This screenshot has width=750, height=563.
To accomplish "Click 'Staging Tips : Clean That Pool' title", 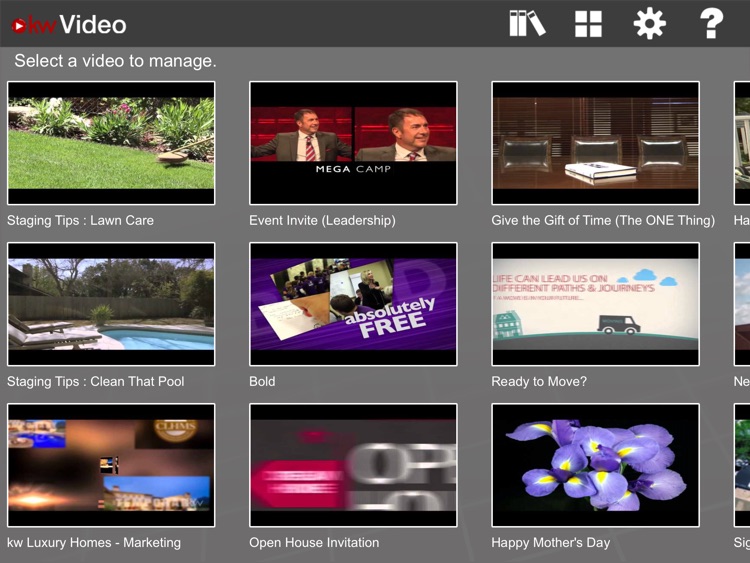I will tap(96, 382).
